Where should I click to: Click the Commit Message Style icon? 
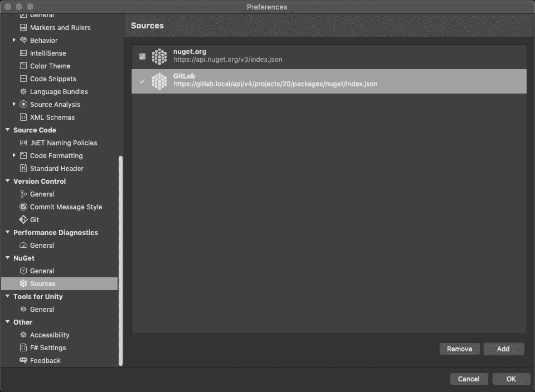22,207
